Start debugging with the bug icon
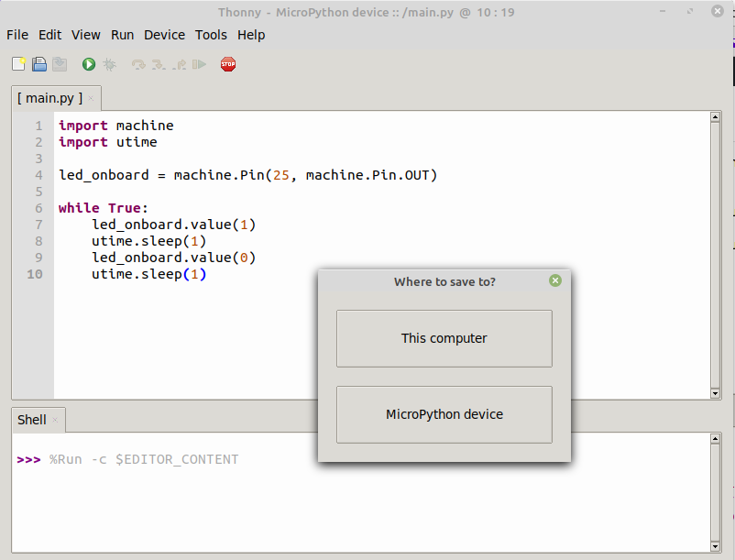The height and width of the screenshot is (560, 735). point(109,64)
